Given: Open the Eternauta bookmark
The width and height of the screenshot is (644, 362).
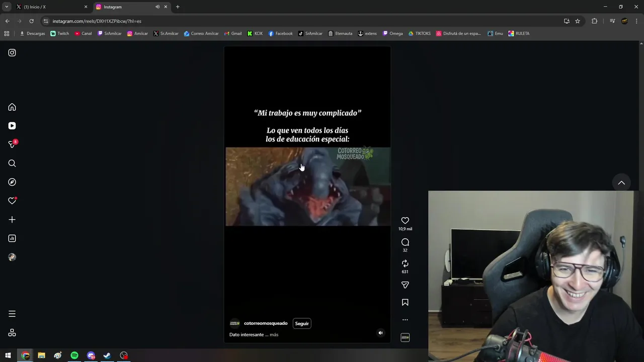Looking at the screenshot, I should pyautogui.click(x=340, y=34).
